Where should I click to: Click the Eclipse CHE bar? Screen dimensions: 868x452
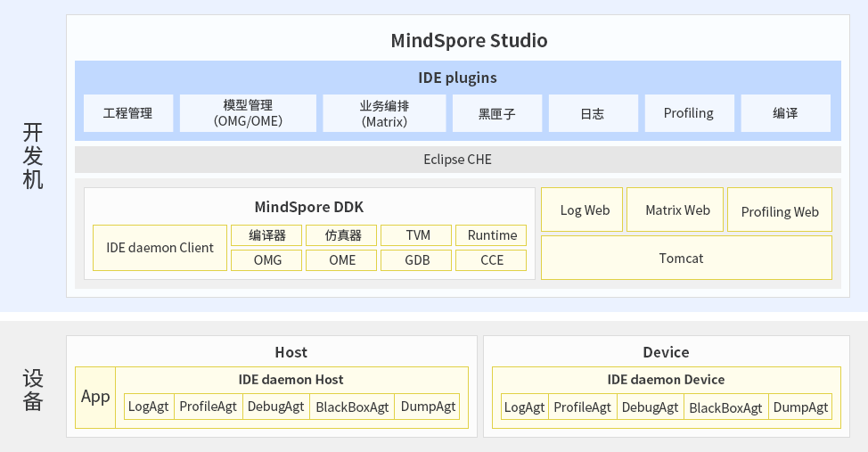pyautogui.click(x=458, y=160)
